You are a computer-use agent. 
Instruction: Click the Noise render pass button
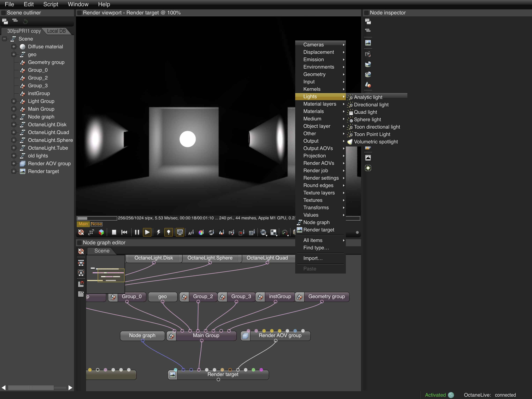[96, 224]
